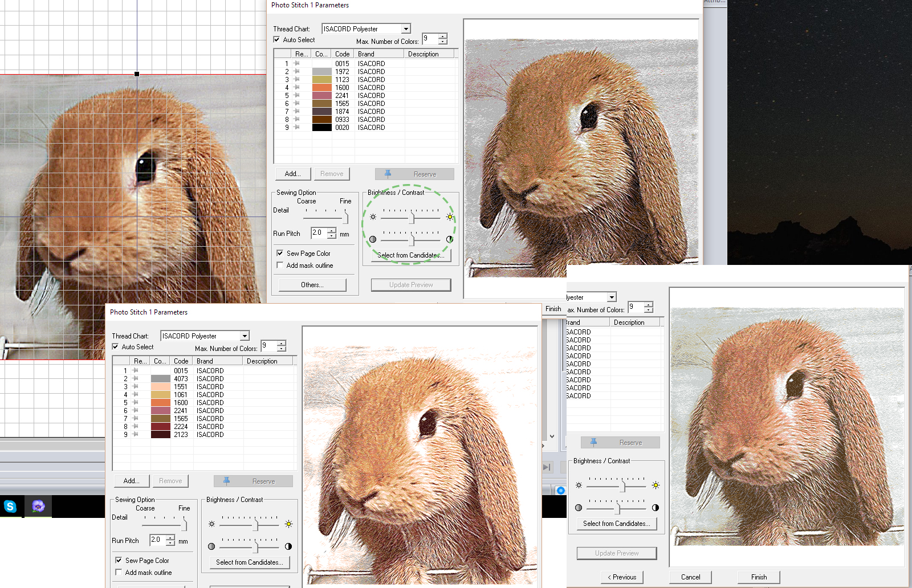This screenshot has height=588, width=912.
Task: Click the yellow sun icon inside the green dashed circle
Action: (450, 217)
